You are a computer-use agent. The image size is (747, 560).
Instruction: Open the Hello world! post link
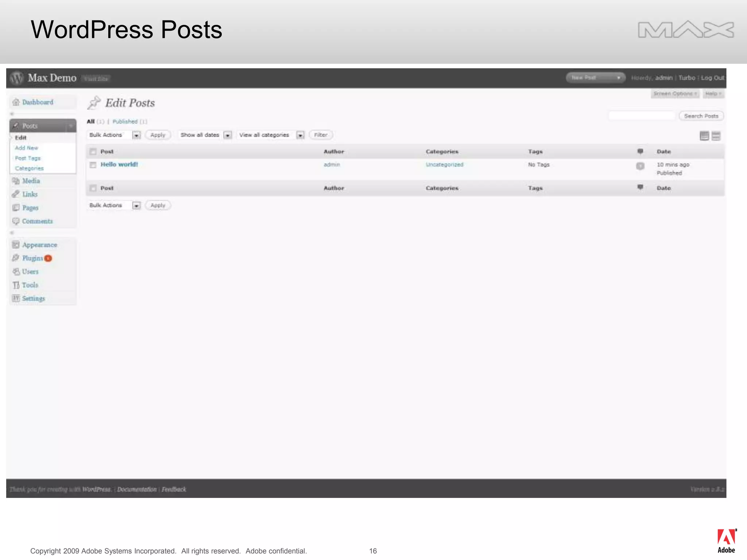coord(119,164)
